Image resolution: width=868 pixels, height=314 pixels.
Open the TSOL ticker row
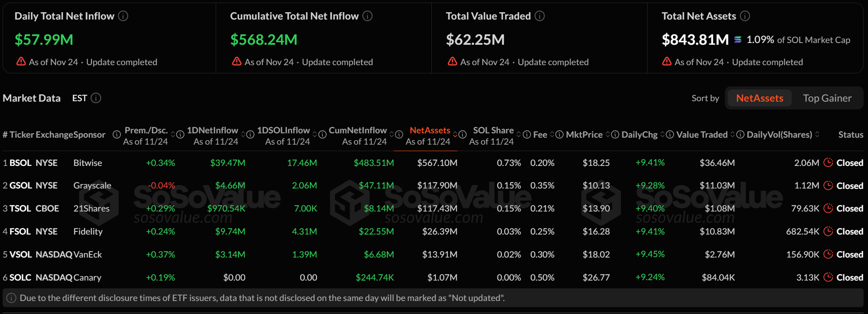click(x=20, y=208)
